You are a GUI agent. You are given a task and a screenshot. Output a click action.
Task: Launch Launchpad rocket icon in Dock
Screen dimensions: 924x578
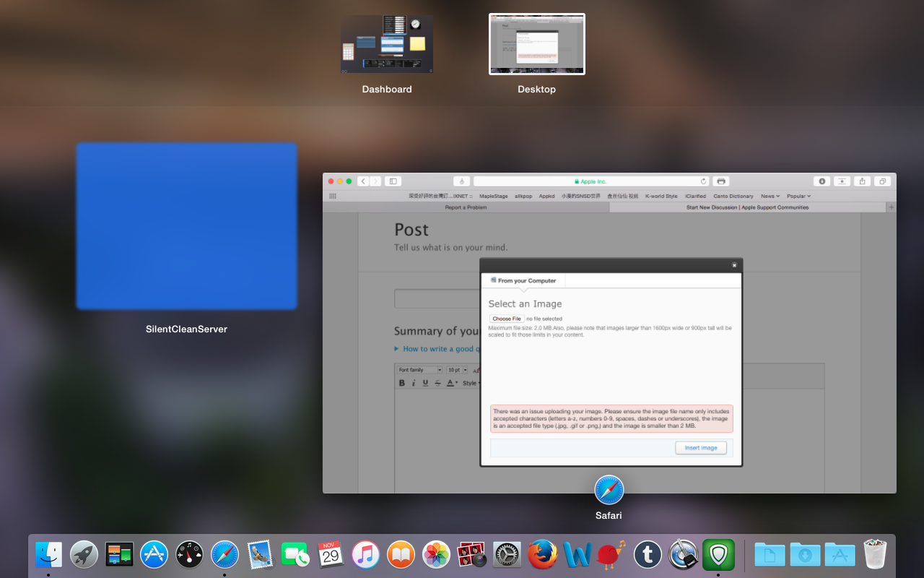84,555
